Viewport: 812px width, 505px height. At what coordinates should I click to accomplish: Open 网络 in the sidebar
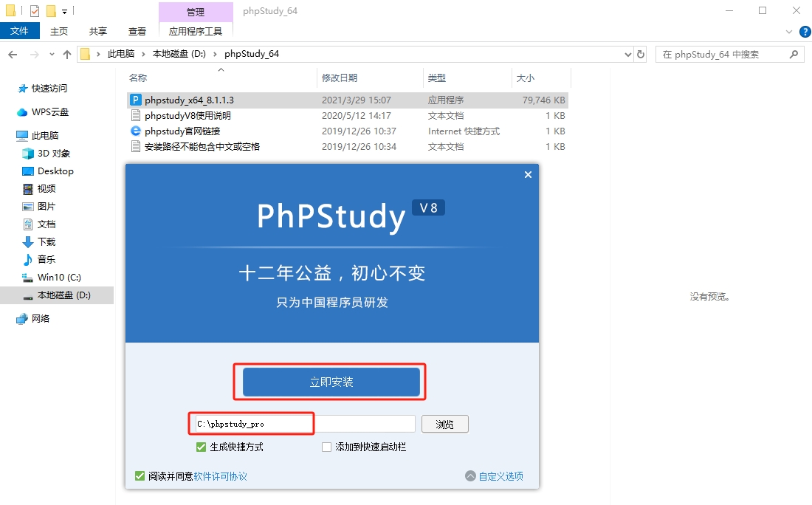41,318
